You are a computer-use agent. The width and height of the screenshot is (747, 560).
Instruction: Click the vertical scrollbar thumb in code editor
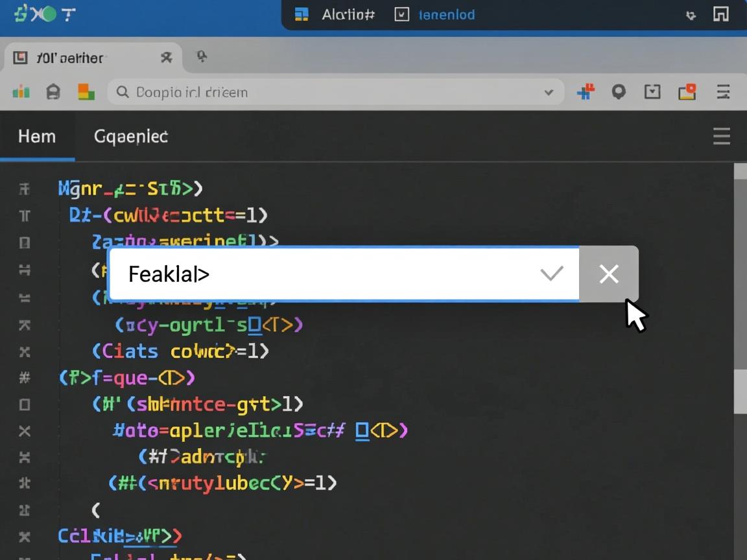(x=739, y=391)
